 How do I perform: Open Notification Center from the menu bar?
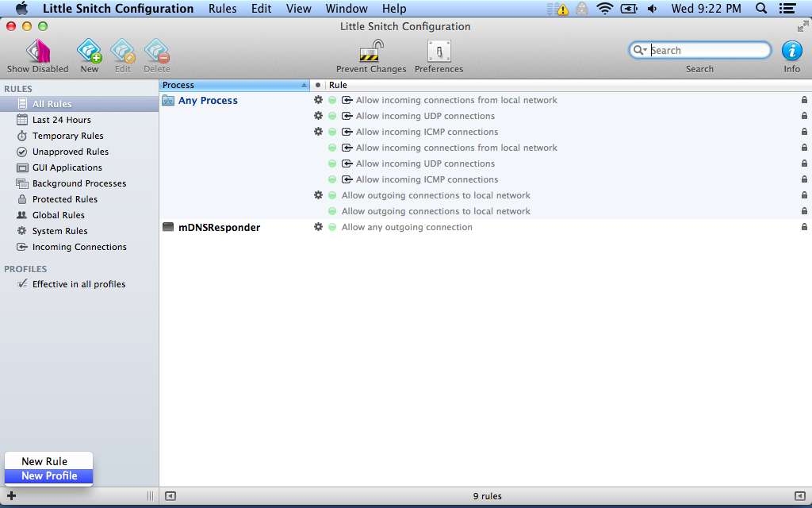(x=787, y=9)
